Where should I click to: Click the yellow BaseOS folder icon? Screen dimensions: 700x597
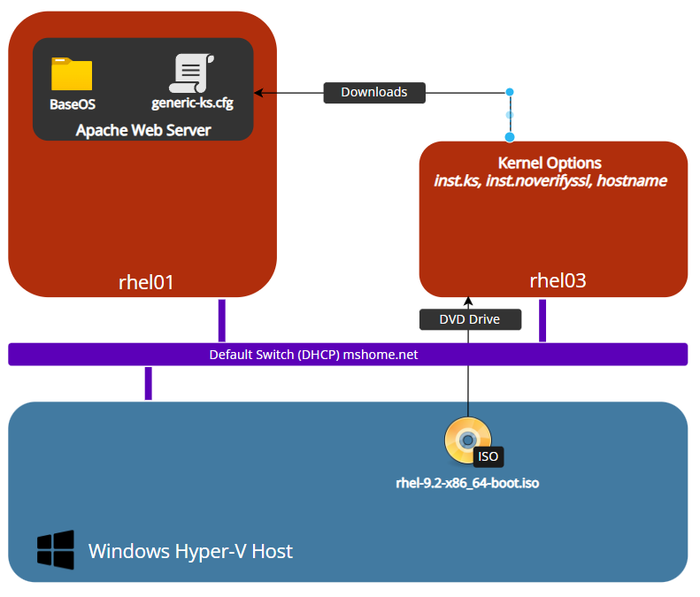[72, 74]
